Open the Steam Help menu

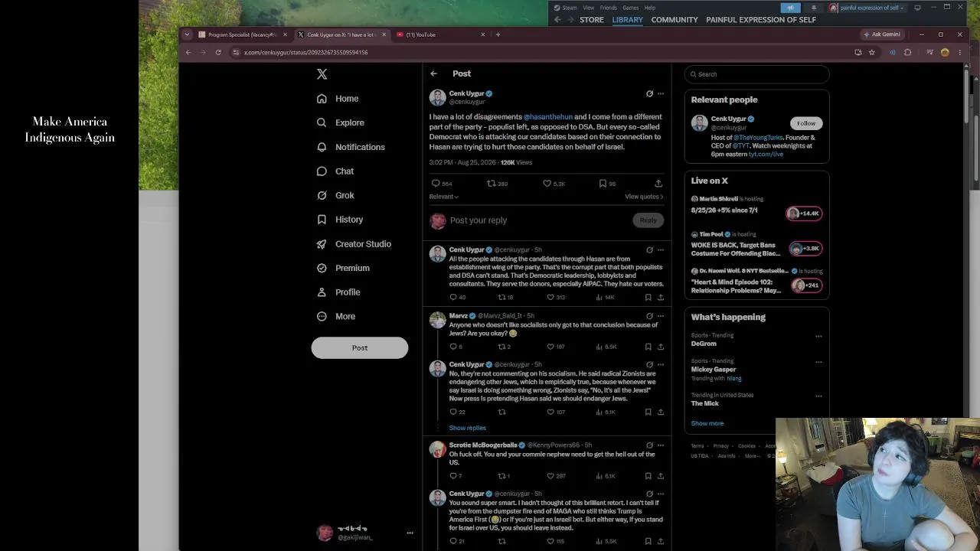tap(649, 8)
